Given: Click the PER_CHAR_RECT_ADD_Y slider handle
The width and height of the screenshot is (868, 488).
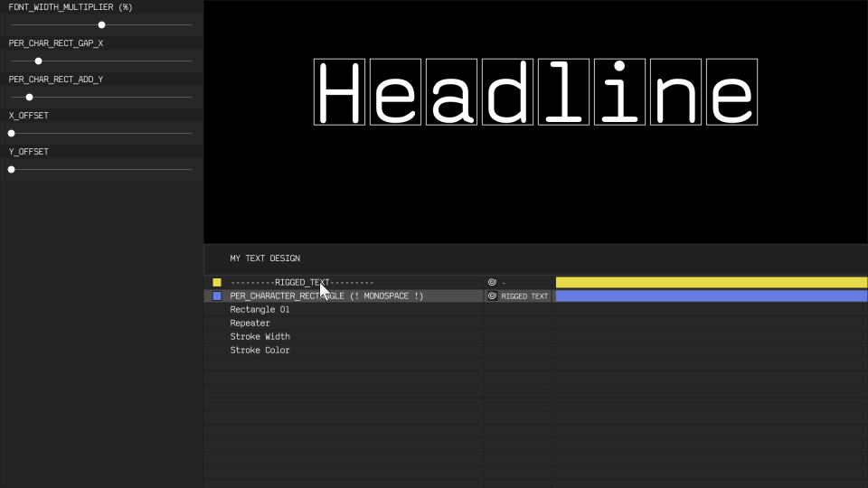Looking at the screenshot, I should (x=29, y=98).
